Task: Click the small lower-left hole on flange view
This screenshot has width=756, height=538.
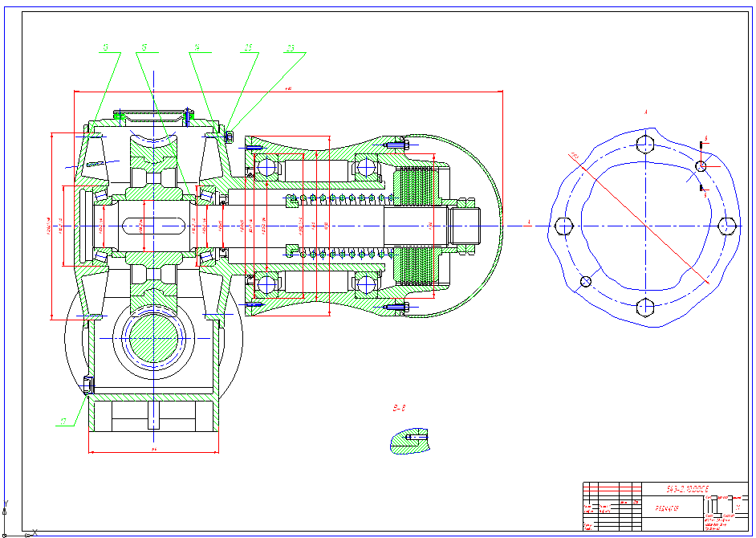Action: (x=585, y=281)
